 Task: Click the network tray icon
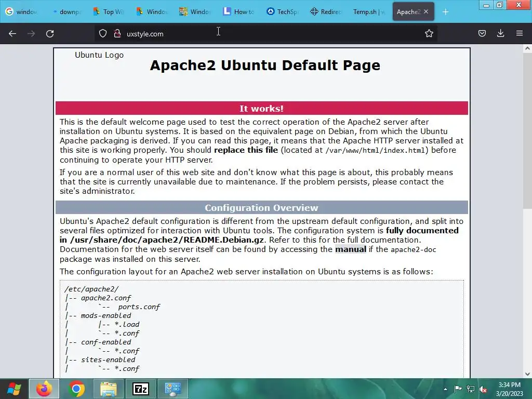click(x=471, y=389)
